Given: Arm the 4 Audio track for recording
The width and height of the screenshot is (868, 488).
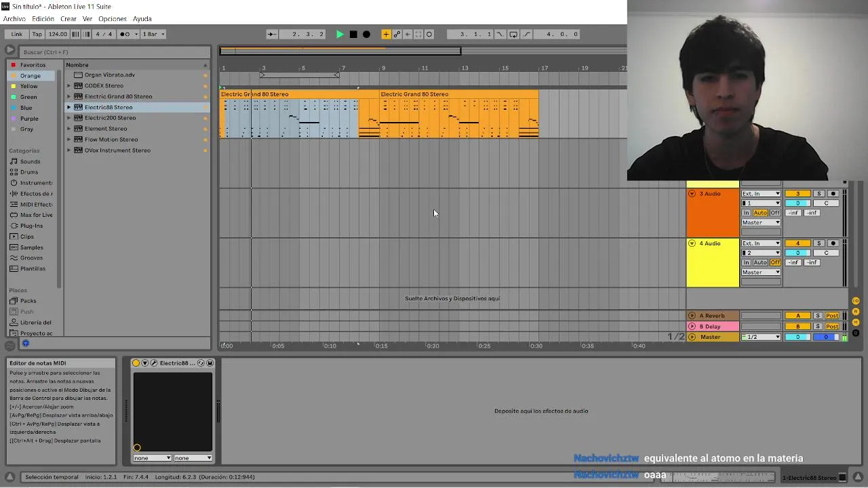Looking at the screenshot, I should click(x=833, y=243).
